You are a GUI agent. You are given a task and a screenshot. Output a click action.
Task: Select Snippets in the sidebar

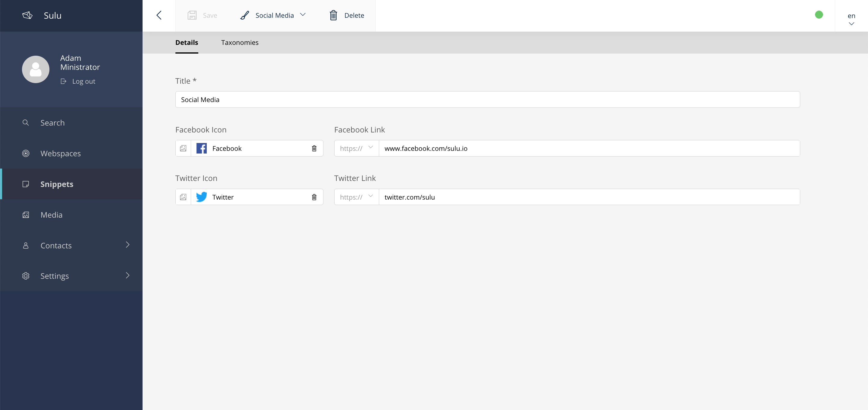point(71,184)
